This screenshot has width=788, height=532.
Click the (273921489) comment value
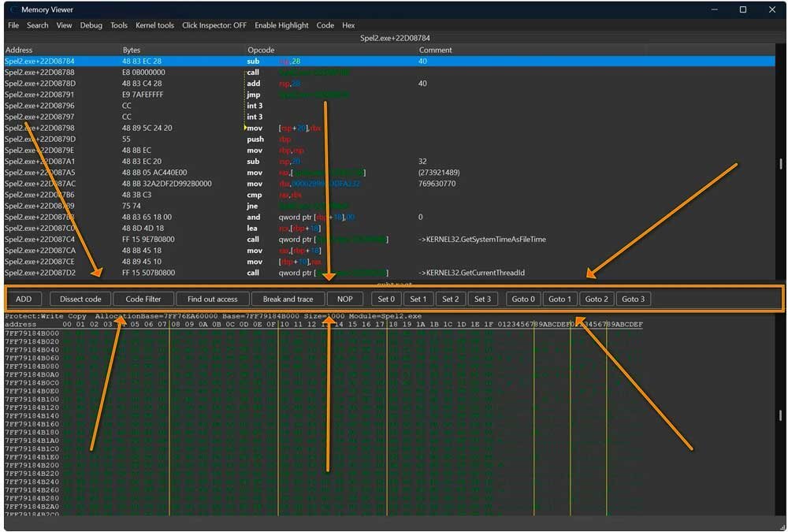pyautogui.click(x=439, y=173)
